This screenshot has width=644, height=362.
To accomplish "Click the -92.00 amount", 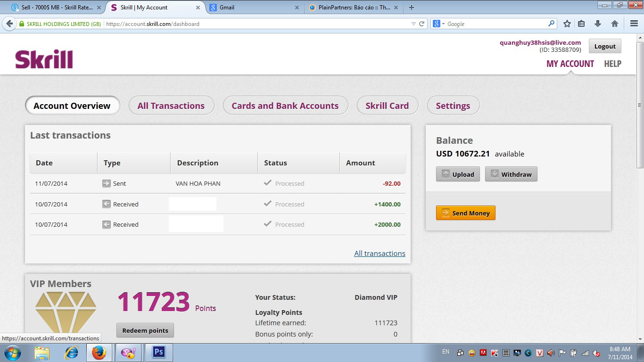I will pos(391,184).
